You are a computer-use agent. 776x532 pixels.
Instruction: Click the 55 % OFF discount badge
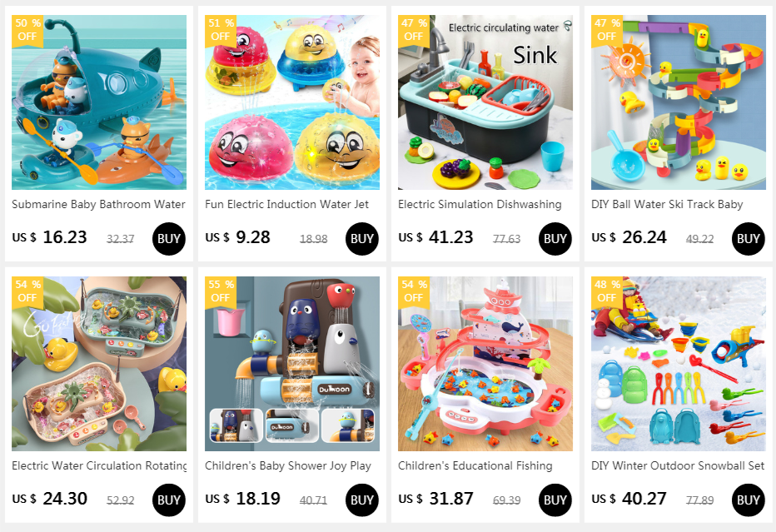click(221, 291)
